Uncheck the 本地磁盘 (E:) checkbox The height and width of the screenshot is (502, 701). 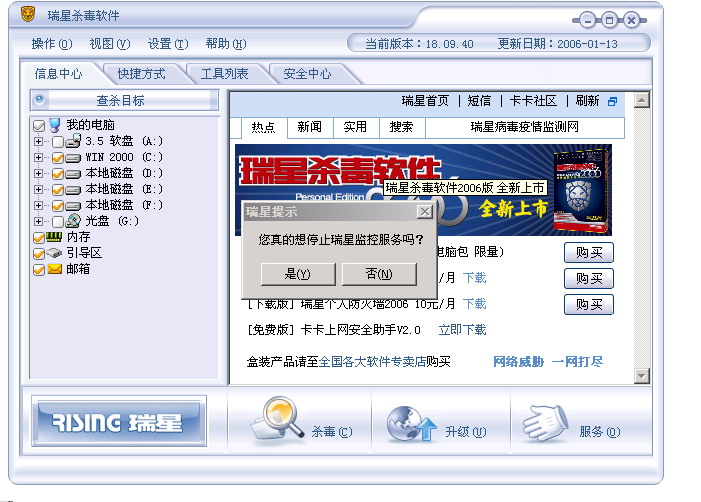(x=58, y=190)
